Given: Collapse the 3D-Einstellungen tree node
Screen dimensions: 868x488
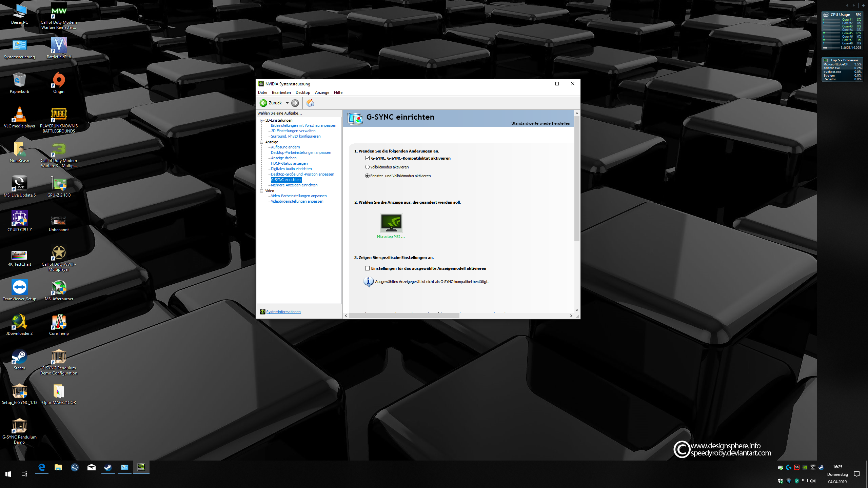Looking at the screenshot, I should pos(262,120).
